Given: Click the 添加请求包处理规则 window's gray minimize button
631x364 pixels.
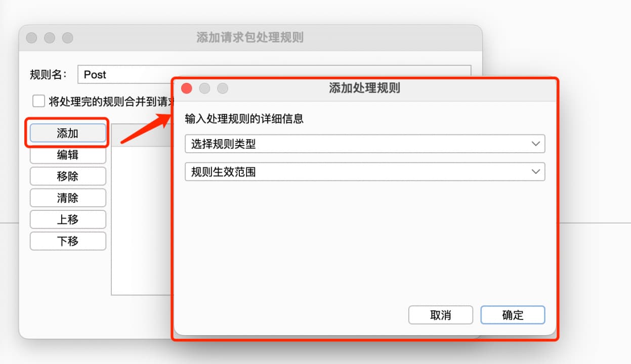Looking at the screenshot, I should pos(50,38).
